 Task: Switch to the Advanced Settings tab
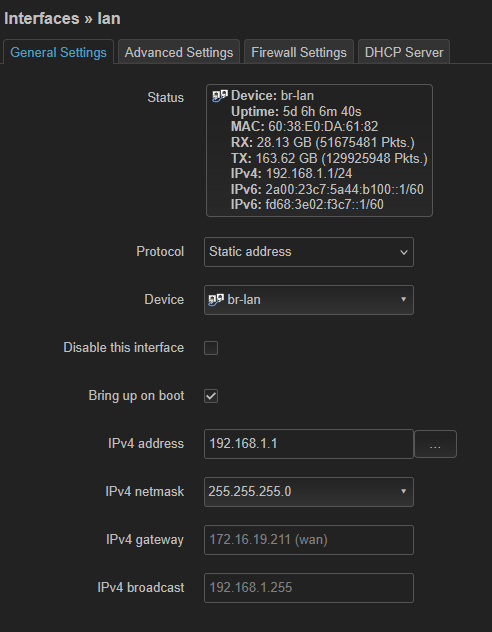179,52
